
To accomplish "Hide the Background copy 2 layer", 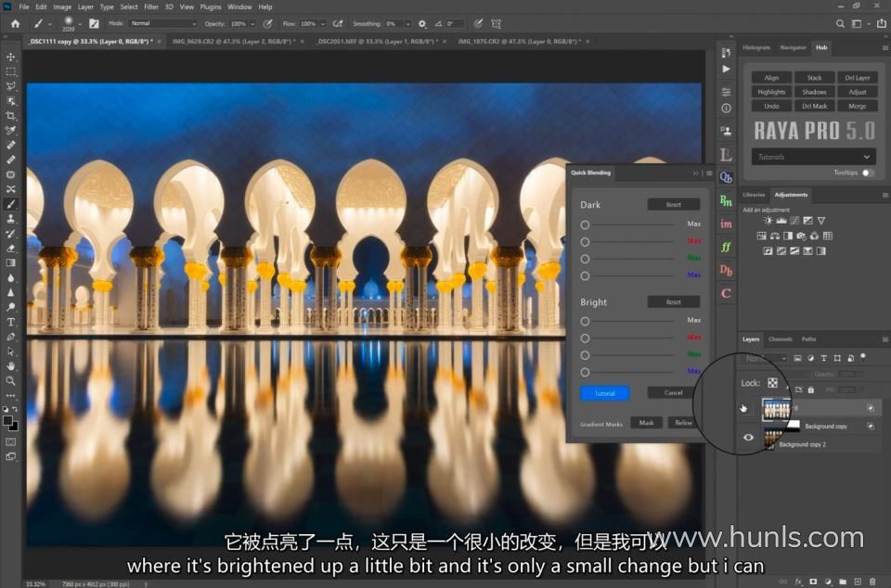I will coord(748,438).
